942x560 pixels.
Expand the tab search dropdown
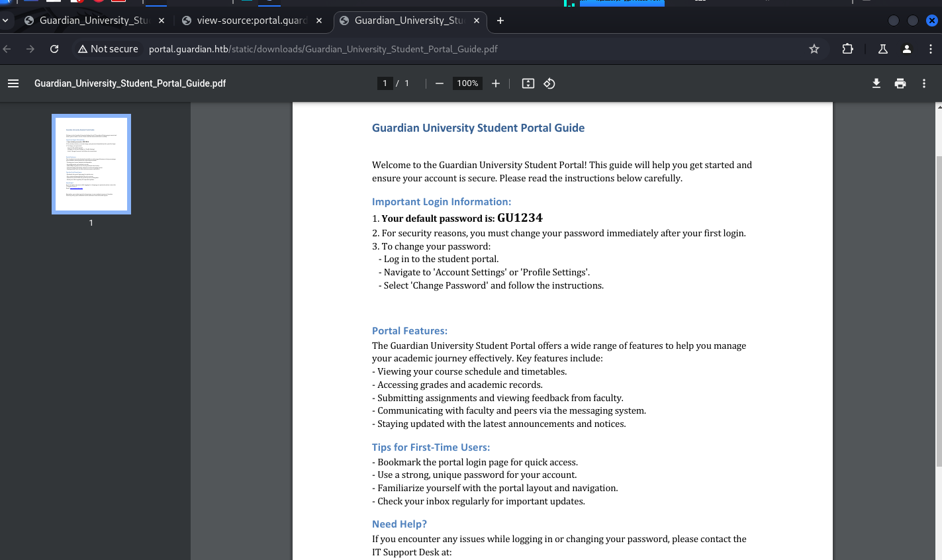[x=5, y=21]
